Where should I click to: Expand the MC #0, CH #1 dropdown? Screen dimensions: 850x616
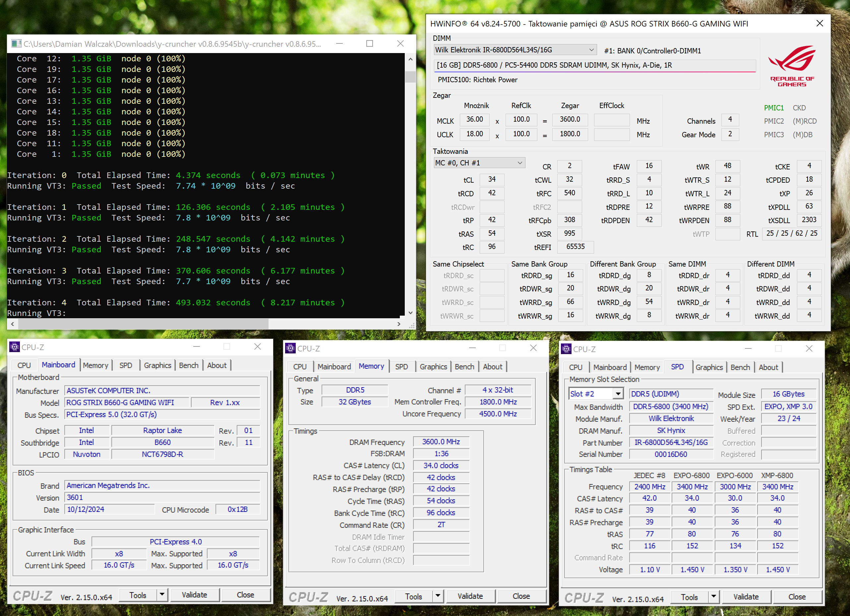coord(520,163)
